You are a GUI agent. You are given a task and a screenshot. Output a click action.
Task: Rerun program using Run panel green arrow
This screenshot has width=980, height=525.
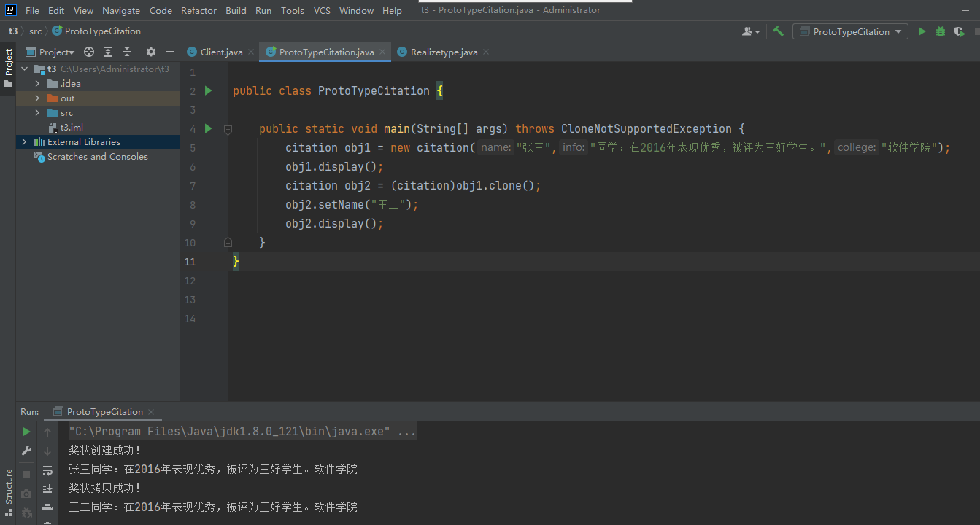pyautogui.click(x=26, y=432)
